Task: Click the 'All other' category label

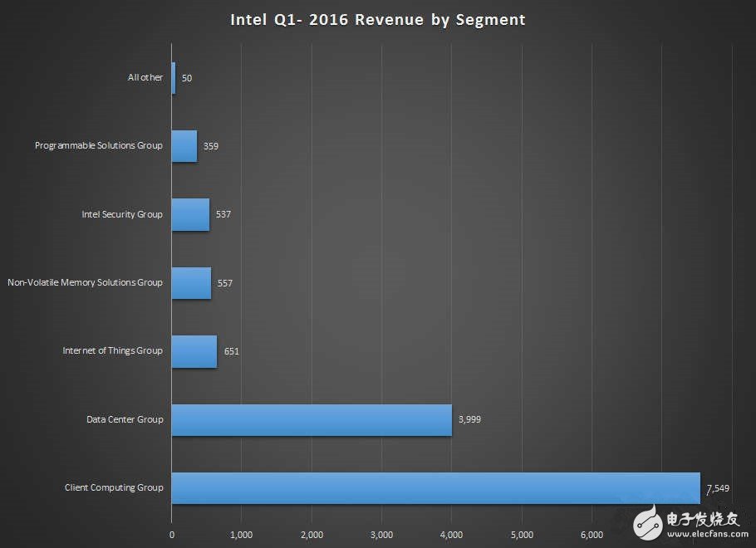Action: coord(145,77)
